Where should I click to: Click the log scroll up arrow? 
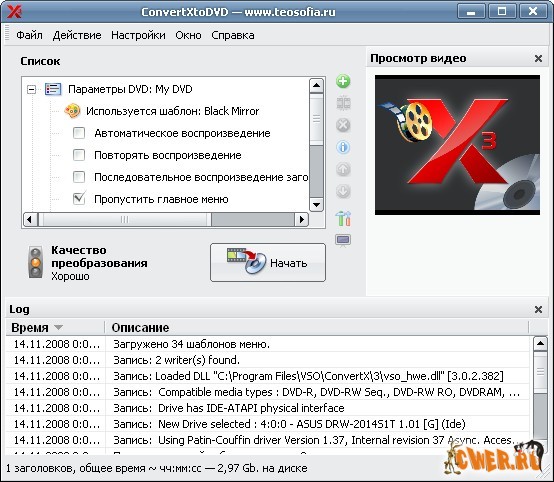pos(540,343)
